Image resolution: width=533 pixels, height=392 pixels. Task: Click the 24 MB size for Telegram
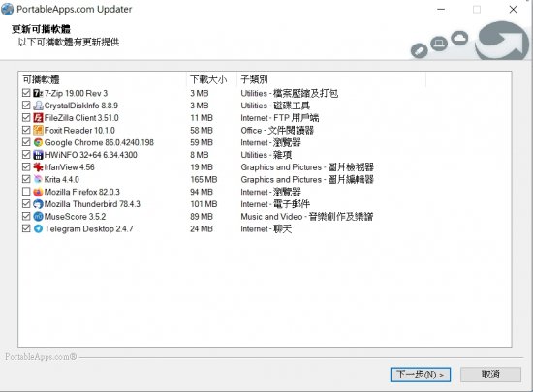point(202,228)
